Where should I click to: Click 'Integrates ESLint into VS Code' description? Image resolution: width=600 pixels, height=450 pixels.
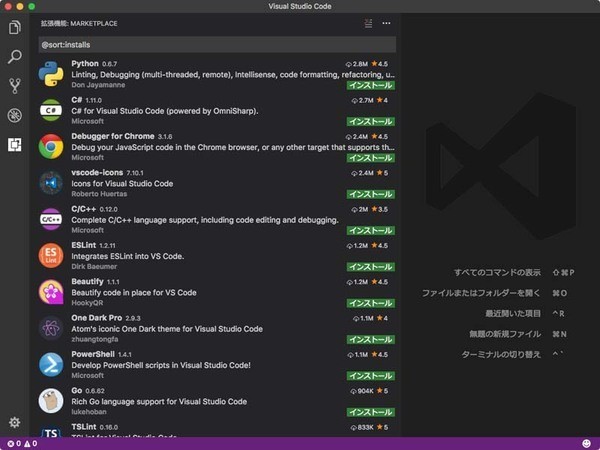click(x=127, y=256)
